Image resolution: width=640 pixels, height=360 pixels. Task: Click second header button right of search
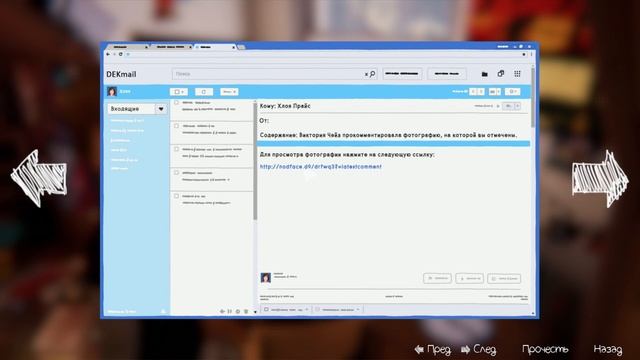(447, 74)
